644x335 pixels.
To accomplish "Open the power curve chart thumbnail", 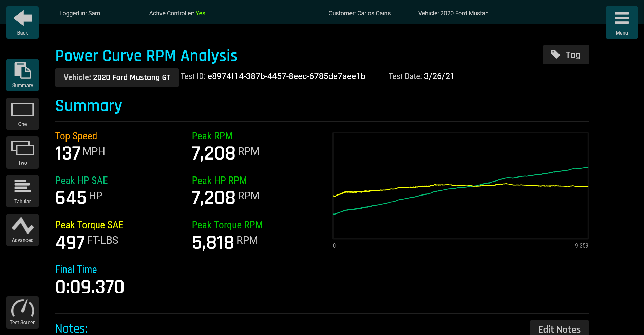I will 460,186.
